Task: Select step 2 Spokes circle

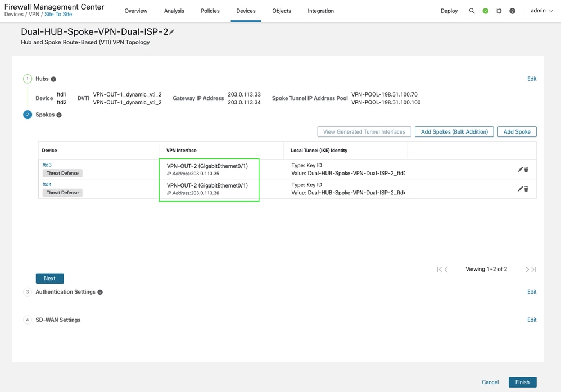Action: pyautogui.click(x=28, y=115)
